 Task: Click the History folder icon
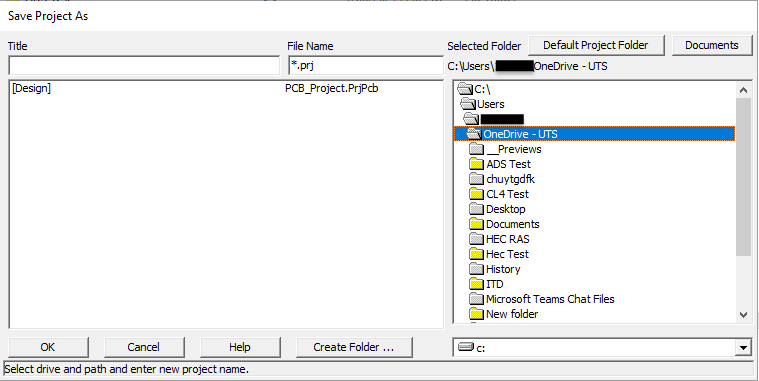click(x=477, y=269)
